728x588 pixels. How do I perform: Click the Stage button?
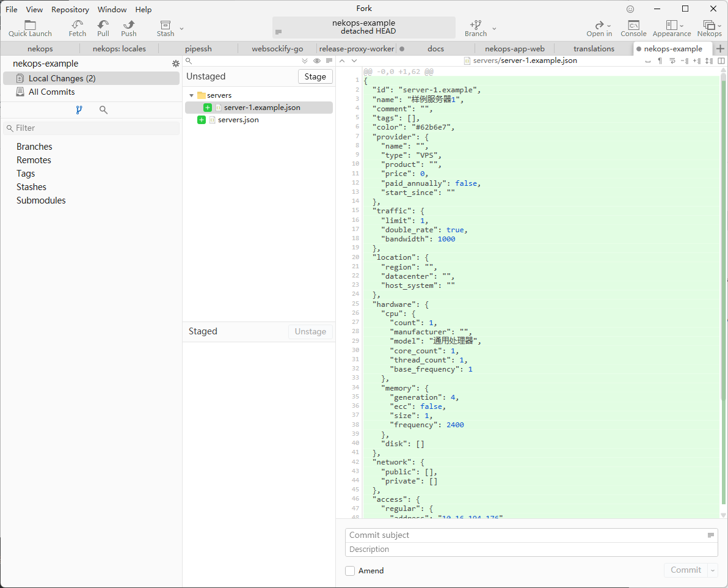tap(315, 76)
